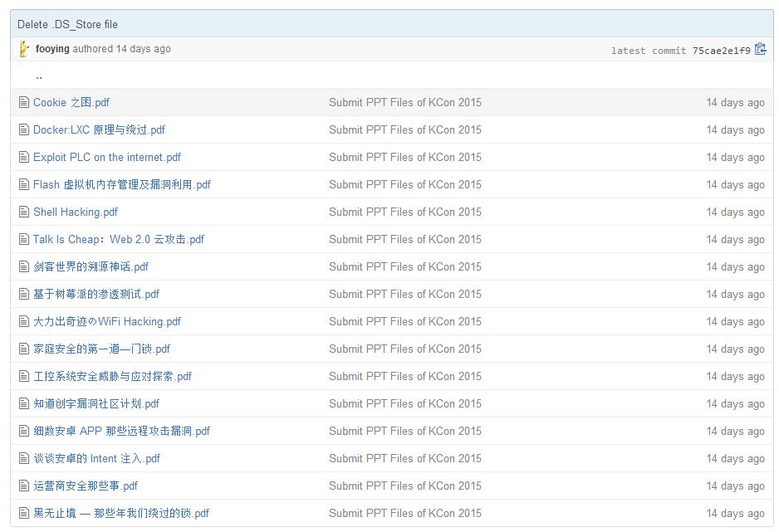
Task: Open 运营商安全那些事.pdf
Action: (x=86, y=486)
